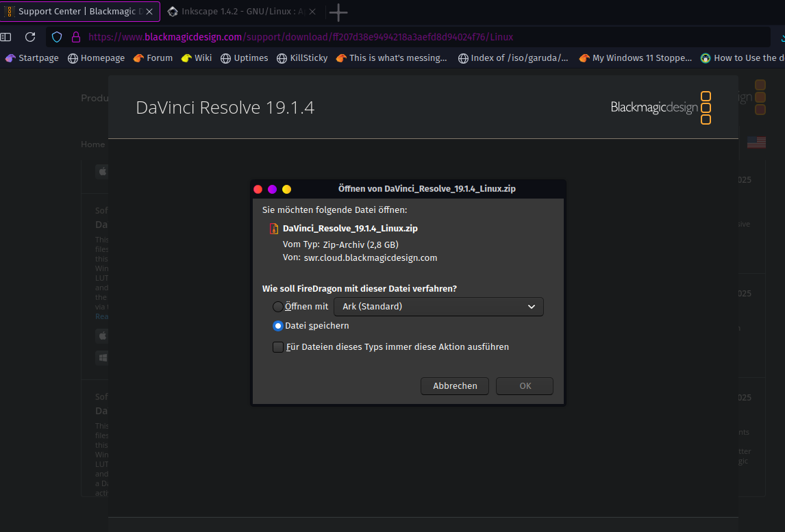Select the 'Datei speichern' radio option

278,326
